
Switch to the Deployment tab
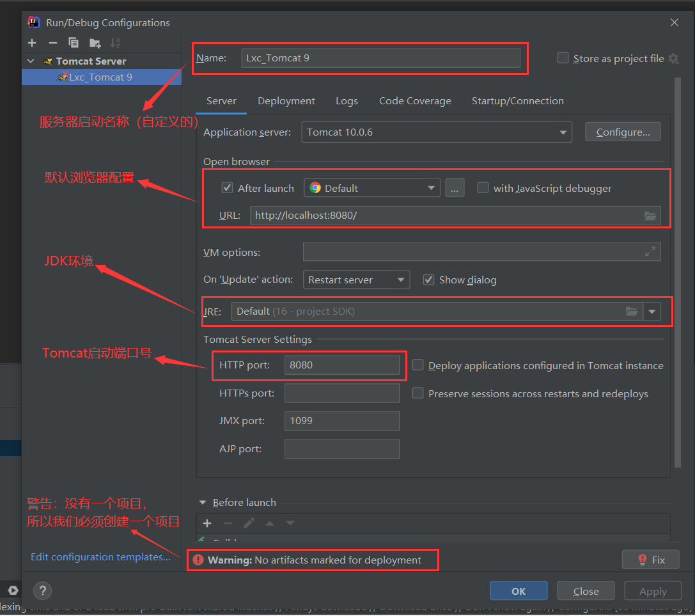point(286,100)
